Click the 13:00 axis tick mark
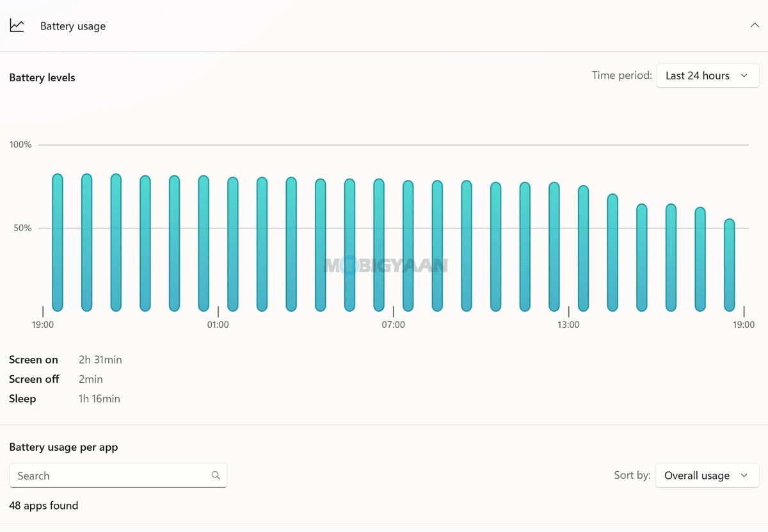This screenshot has width=768, height=532. pyautogui.click(x=568, y=312)
